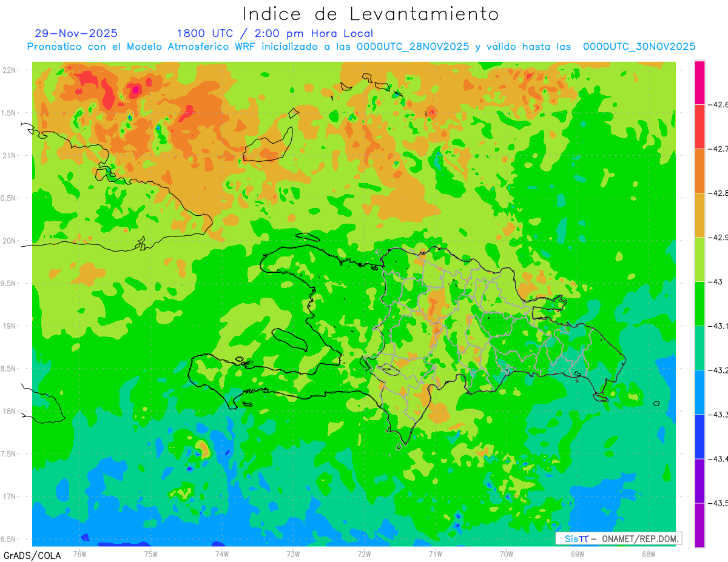Select the "17N" latitude label

pos(10,497)
